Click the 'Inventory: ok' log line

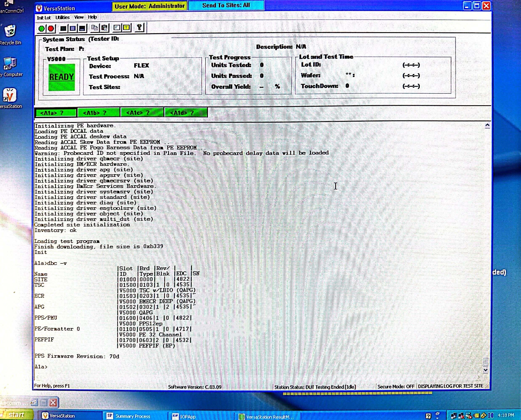coord(55,230)
